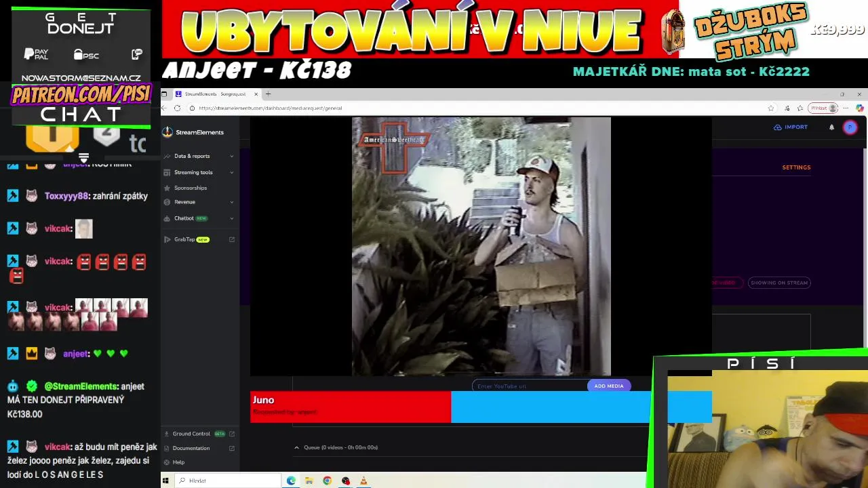
Task: Open the OBS icon in the taskbar
Action: (x=345, y=481)
